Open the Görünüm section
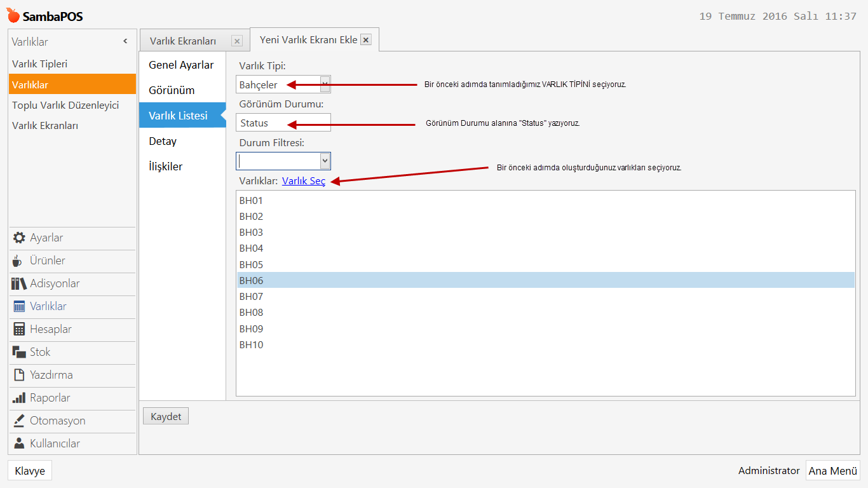Image resolution: width=868 pixels, height=488 pixels. [x=182, y=90]
